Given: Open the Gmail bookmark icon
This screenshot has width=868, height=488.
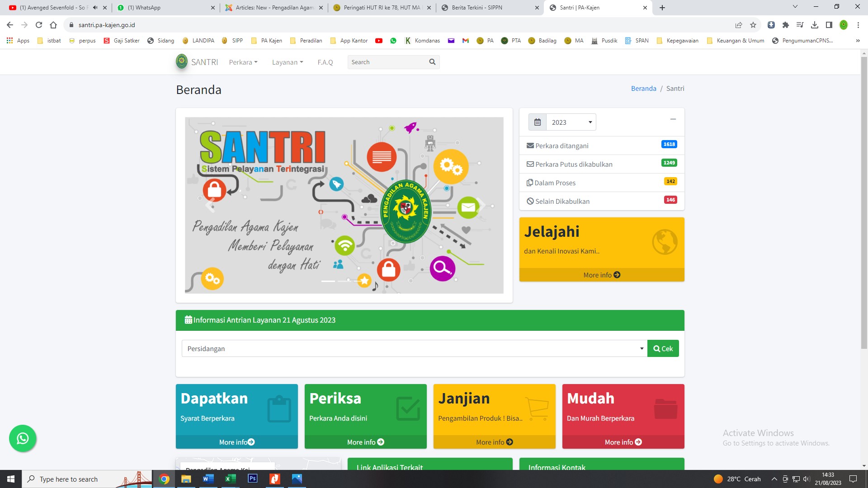Looking at the screenshot, I should click(x=466, y=41).
